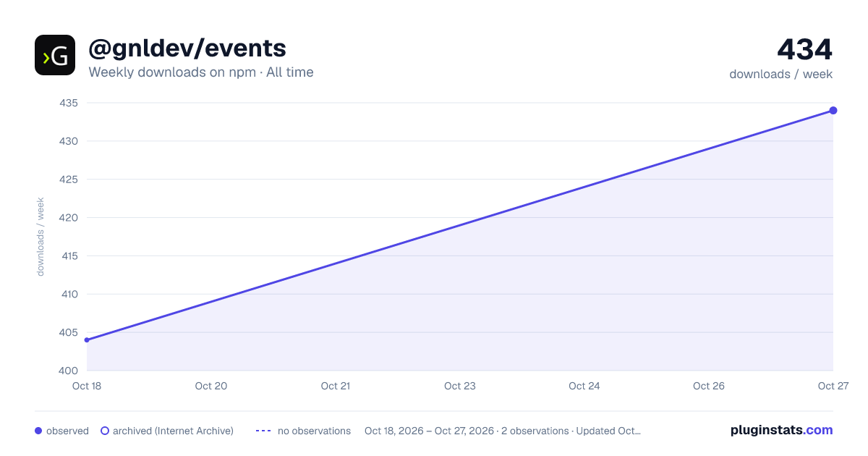Image resolution: width=868 pixels, height=456 pixels.
Task: Open the pluginstats.com link
Action: pos(782,430)
